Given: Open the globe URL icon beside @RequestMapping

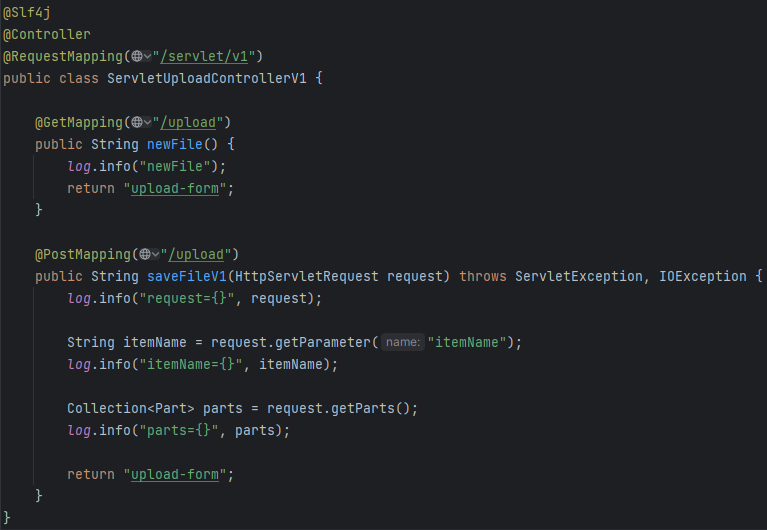Looking at the screenshot, I should [137, 56].
